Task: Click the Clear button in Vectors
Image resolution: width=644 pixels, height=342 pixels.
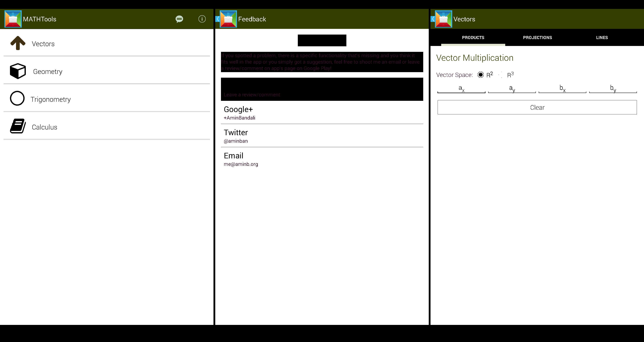Action: click(537, 107)
